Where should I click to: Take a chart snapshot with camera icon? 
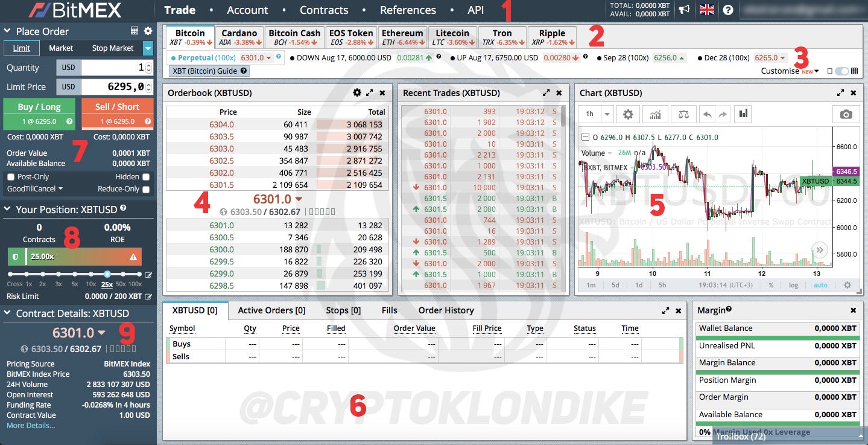pos(846,114)
